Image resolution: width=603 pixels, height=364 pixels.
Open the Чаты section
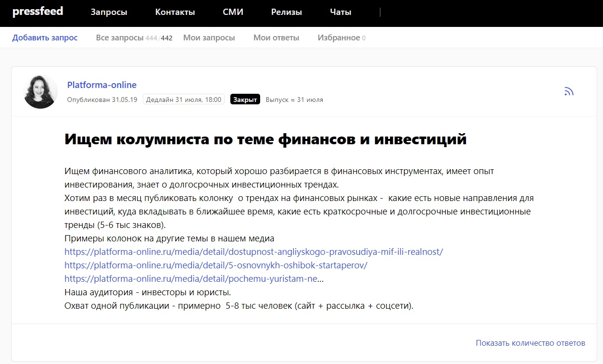[340, 13]
